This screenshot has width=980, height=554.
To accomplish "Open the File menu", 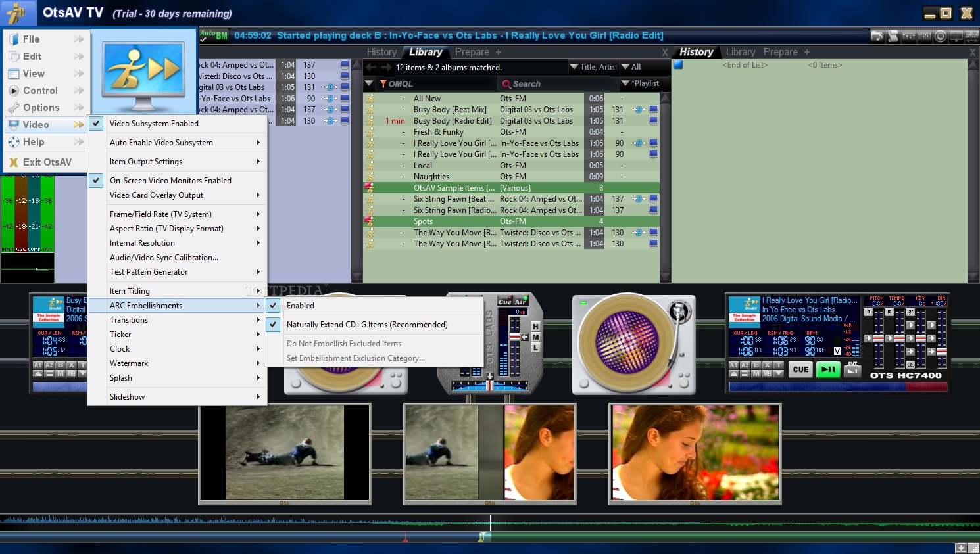I will tap(46, 39).
